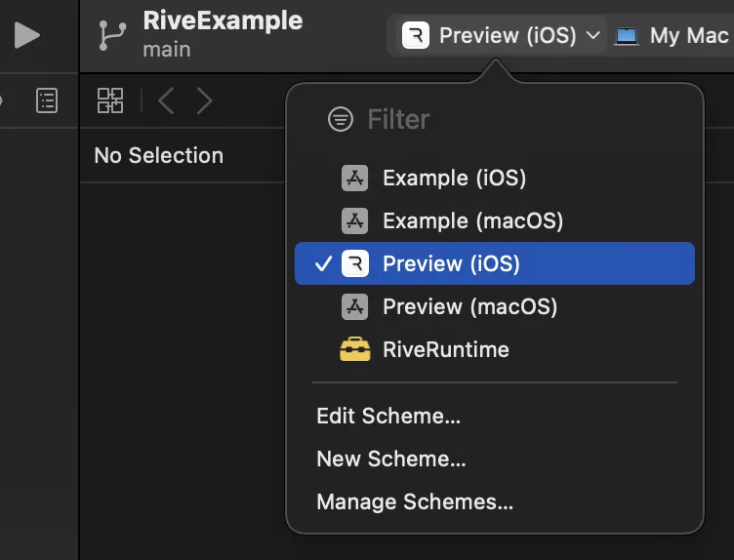The height and width of the screenshot is (560, 734).
Task: Open the Preview (iOS) scheme dropdown
Action: (x=501, y=35)
